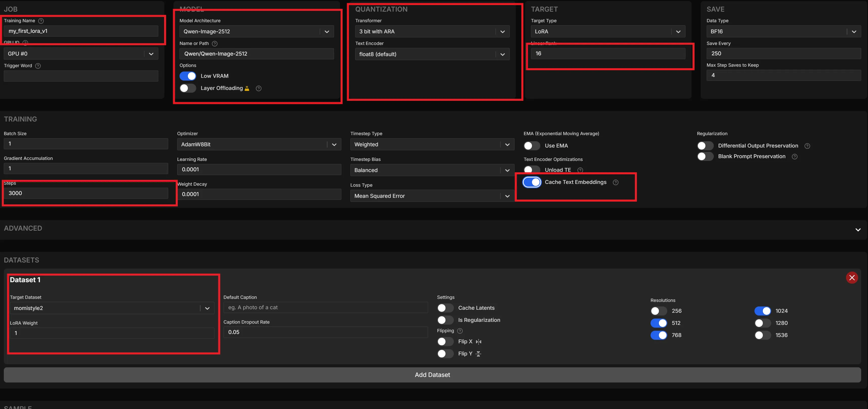Click help icon next to Cache Text Embeddings

pos(616,182)
